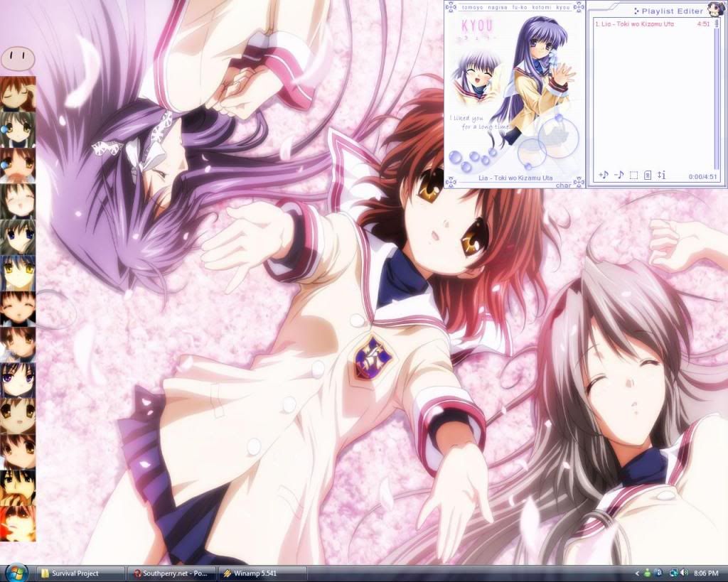Click the sort and info arrow icon
The image size is (728, 582).
click(662, 175)
